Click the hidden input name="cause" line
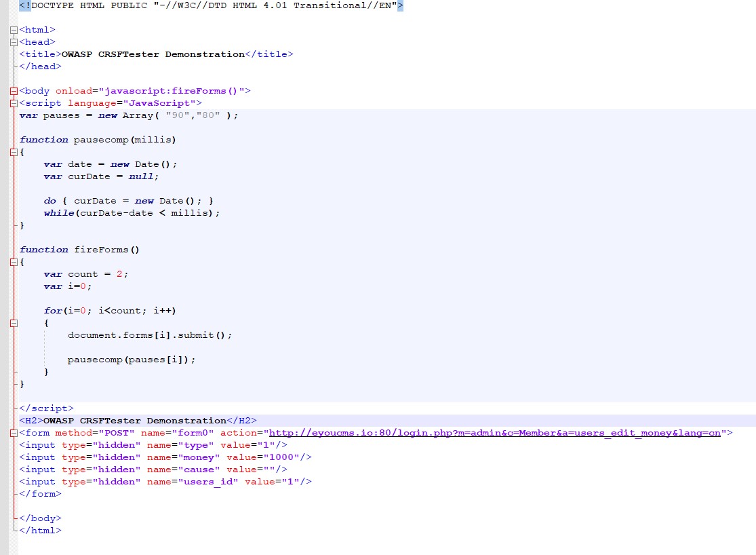The height and width of the screenshot is (555, 756). click(153, 469)
